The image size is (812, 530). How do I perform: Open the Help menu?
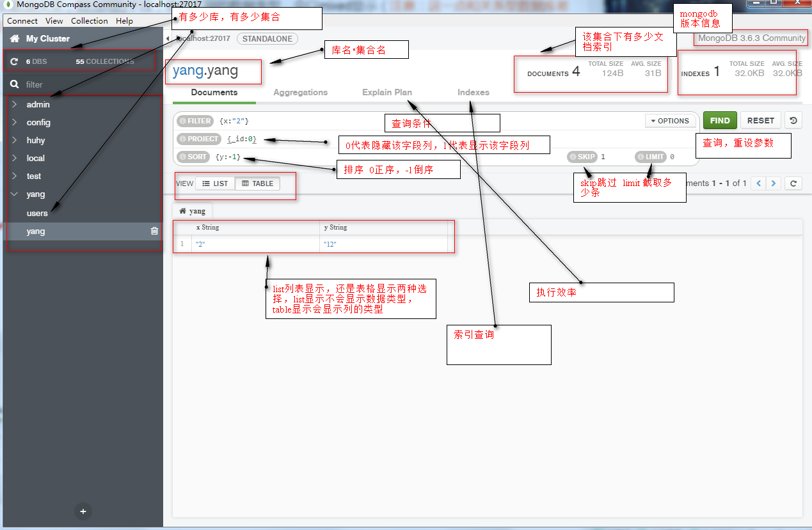[124, 20]
